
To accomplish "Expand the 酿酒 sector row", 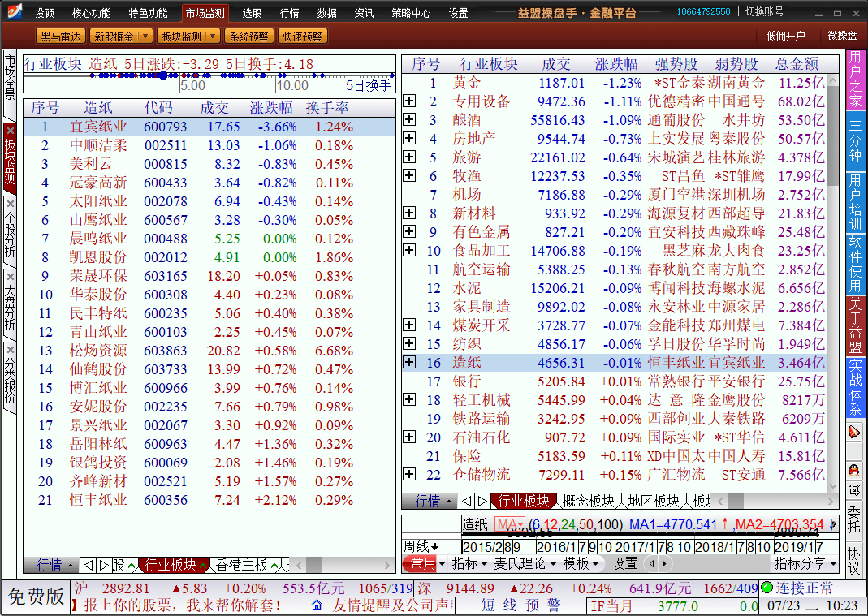I will pyautogui.click(x=409, y=119).
